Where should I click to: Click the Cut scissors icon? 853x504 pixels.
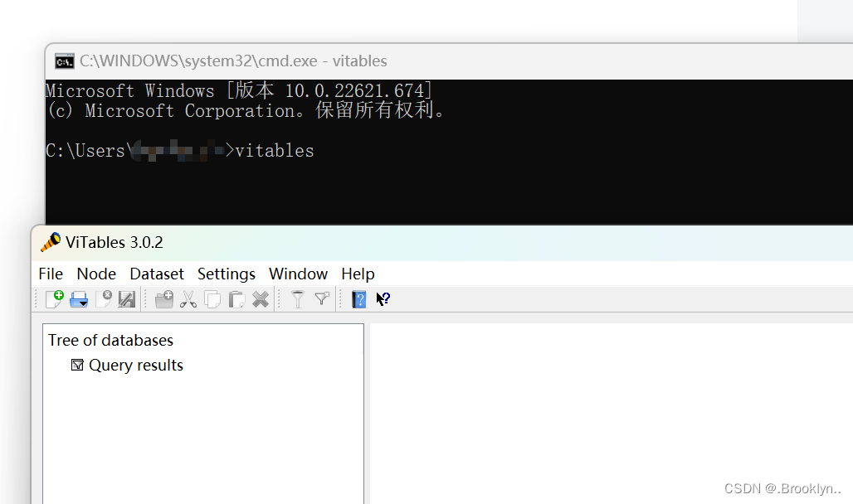coord(188,299)
